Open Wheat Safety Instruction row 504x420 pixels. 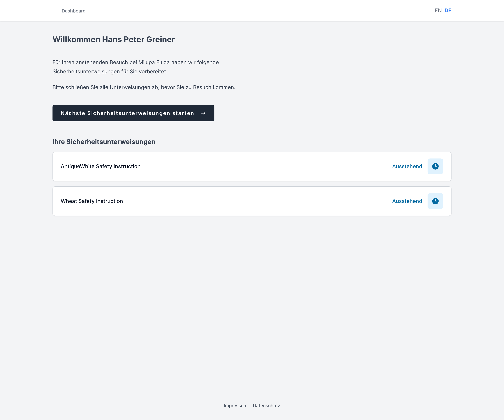click(x=252, y=201)
